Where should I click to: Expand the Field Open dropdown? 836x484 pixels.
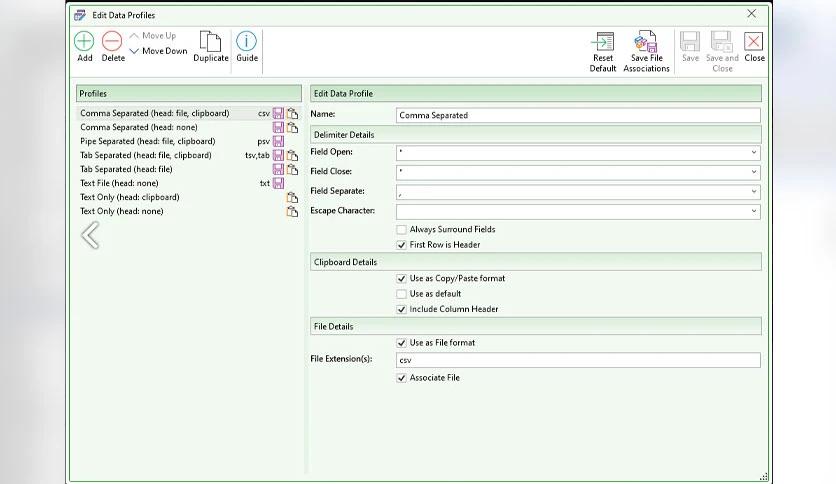click(x=753, y=153)
